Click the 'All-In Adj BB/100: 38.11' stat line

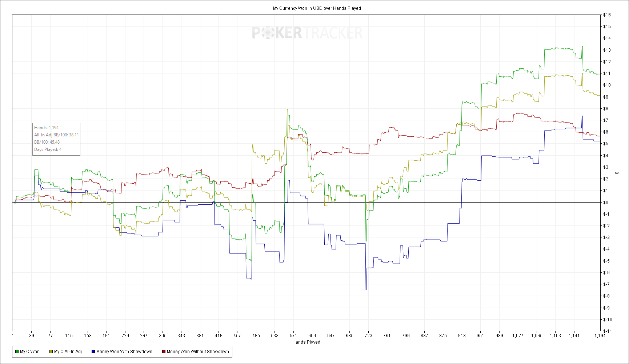coord(56,135)
